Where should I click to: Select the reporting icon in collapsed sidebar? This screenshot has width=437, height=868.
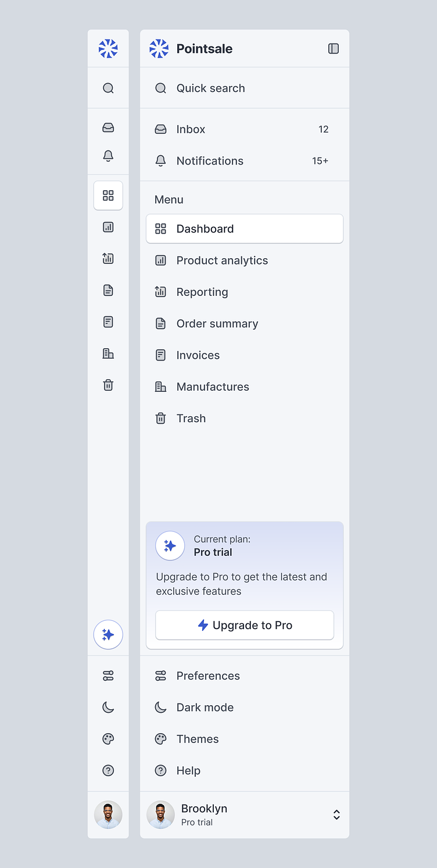tap(108, 259)
